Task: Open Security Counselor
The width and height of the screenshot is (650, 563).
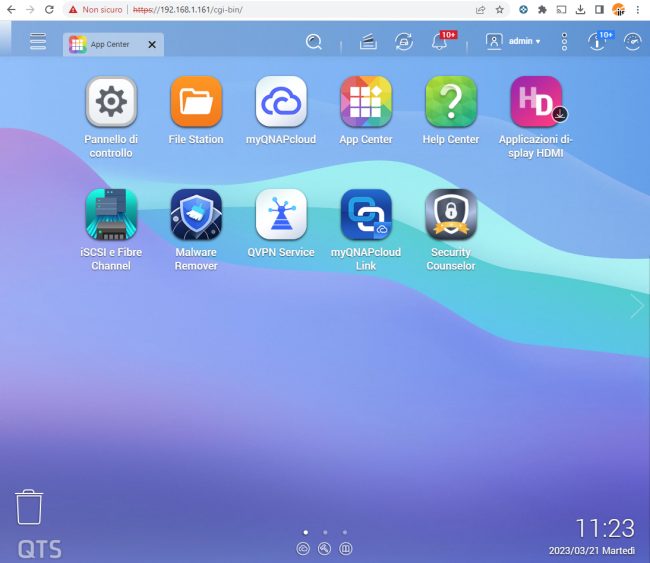Action: 451,214
